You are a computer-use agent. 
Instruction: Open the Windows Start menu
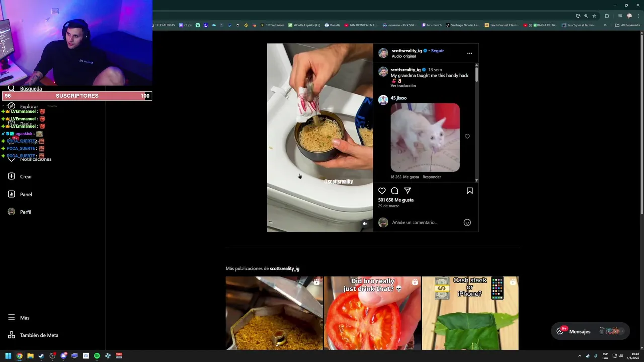[x=8, y=356]
